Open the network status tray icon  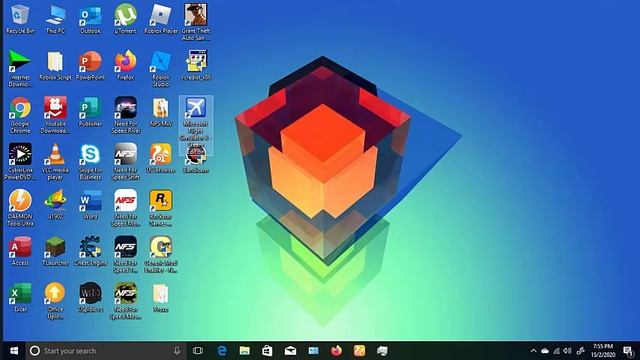[x=556, y=351]
